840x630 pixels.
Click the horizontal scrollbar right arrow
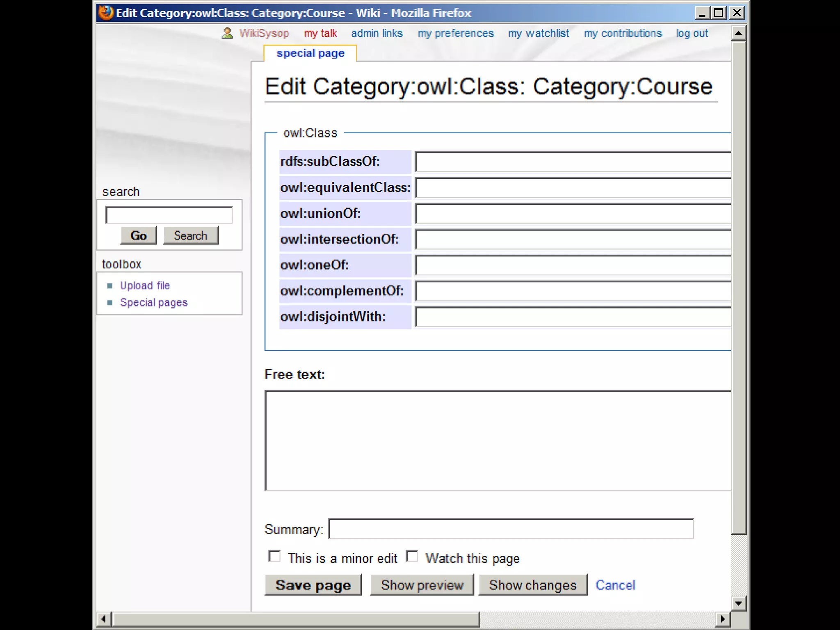pos(723,619)
